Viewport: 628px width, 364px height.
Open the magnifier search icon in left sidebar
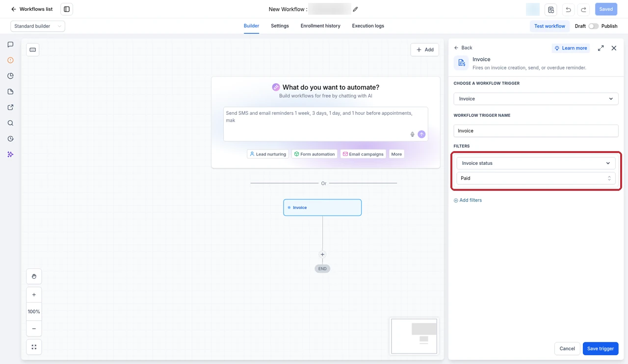tap(10, 123)
